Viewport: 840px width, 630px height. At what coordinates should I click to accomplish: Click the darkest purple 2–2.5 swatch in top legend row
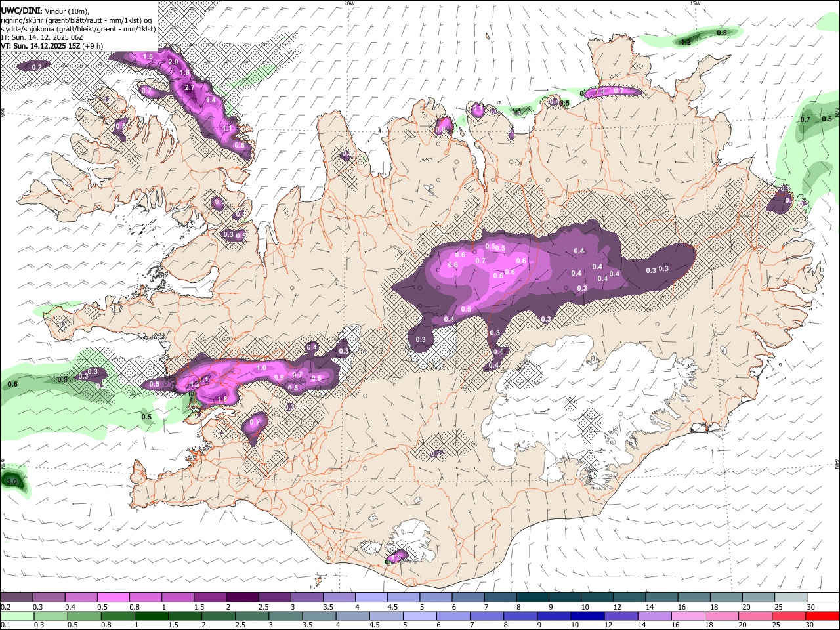pyautogui.click(x=242, y=597)
